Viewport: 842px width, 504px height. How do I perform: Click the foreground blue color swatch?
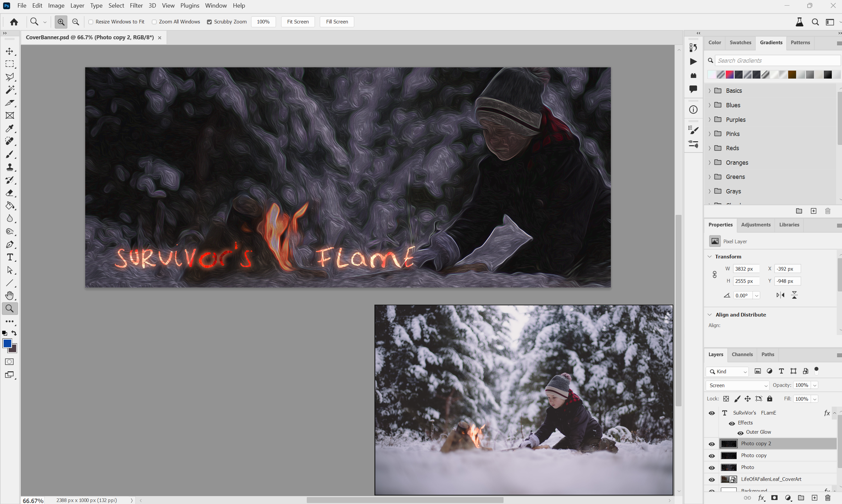click(7, 343)
